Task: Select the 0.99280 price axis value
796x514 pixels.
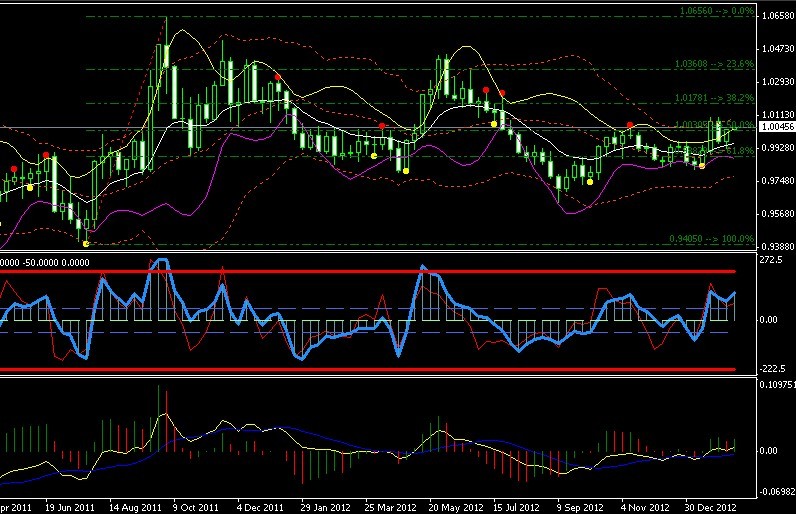Action: pyautogui.click(x=778, y=148)
